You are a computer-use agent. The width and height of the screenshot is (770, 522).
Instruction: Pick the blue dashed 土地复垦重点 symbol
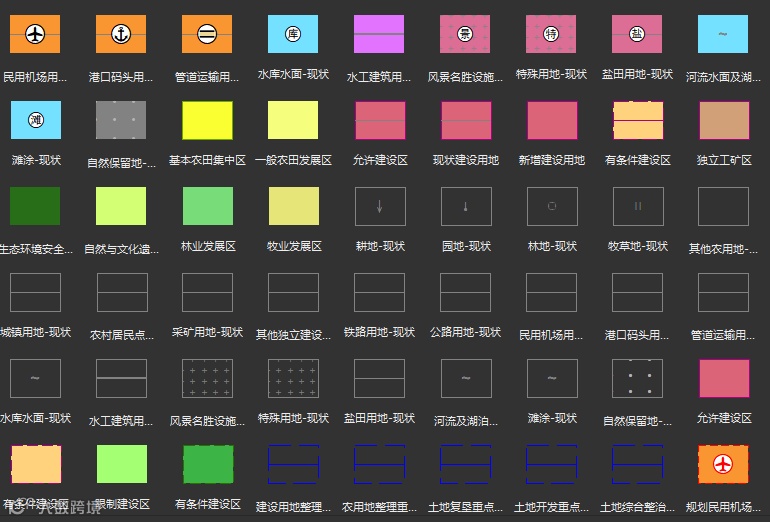pos(466,464)
